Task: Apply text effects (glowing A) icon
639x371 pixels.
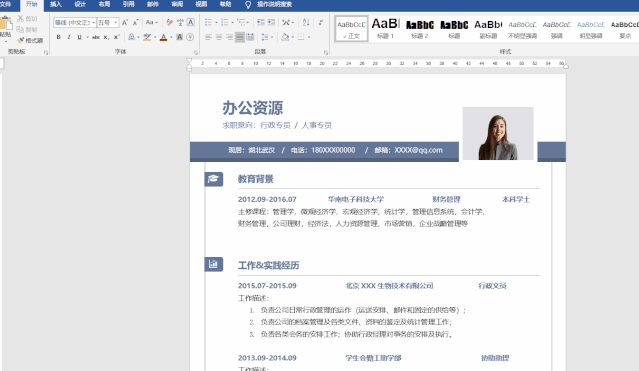Action: pyautogui.click(x=131, y=37)
